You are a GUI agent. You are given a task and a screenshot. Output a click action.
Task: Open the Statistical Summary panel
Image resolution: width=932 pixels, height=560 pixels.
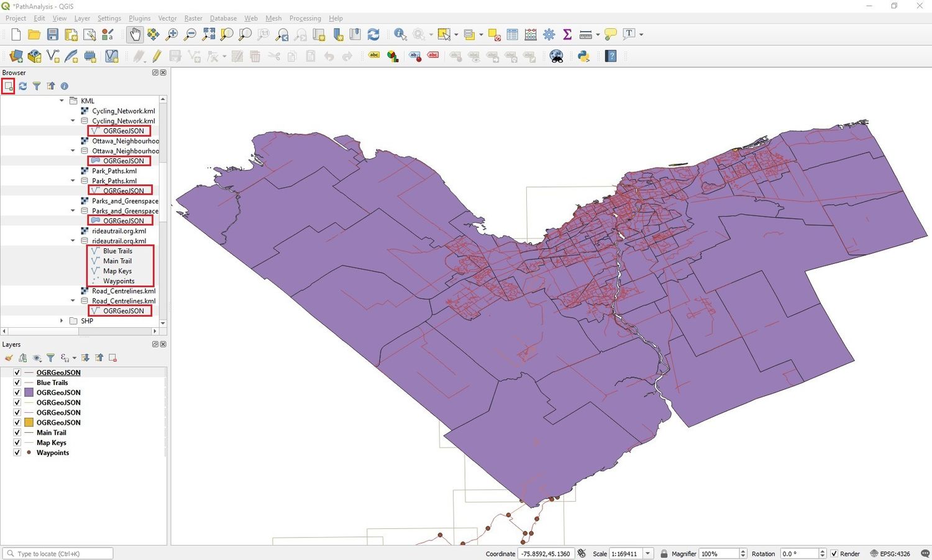pyautogui.click(x=566, y=34)
